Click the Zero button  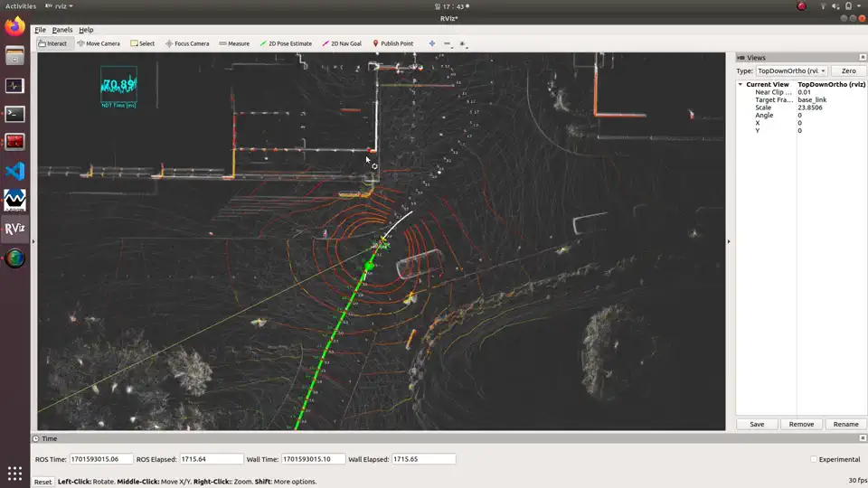coord(848,70)
